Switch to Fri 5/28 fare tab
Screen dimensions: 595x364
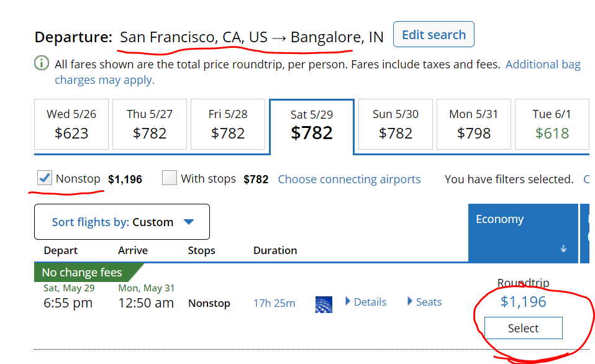(228, 124)
